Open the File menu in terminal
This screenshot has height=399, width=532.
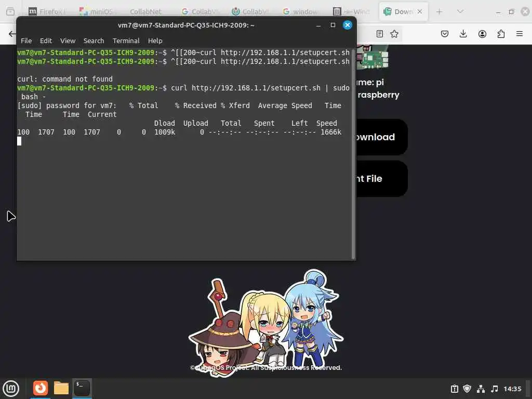[26, 41]
